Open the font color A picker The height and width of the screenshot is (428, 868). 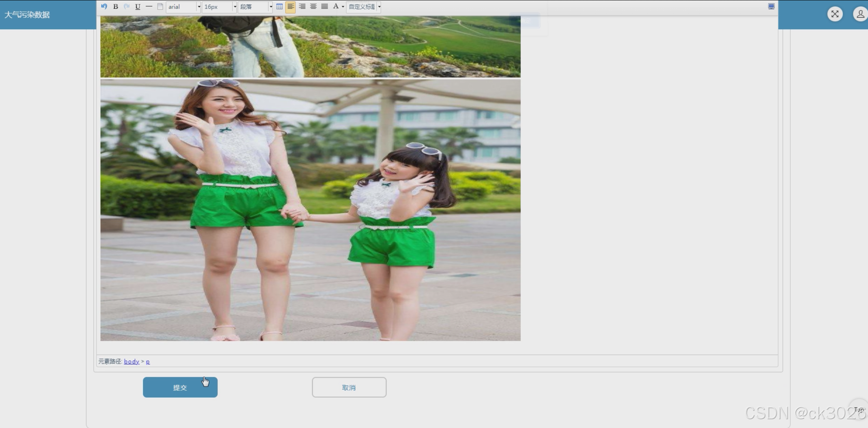[x=336, y=7]
